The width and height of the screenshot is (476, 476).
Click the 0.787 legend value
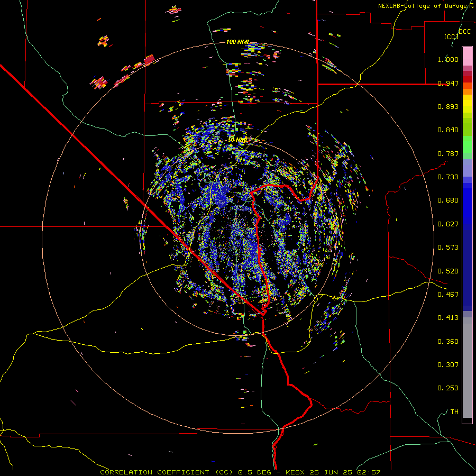pyautogui.click(x=448, y=153)
